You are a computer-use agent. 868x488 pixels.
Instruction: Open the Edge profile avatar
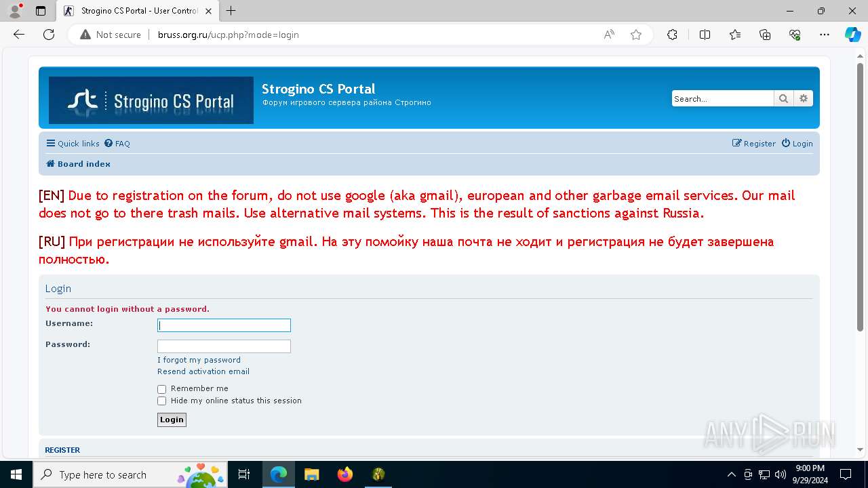(x=15, y=11)
